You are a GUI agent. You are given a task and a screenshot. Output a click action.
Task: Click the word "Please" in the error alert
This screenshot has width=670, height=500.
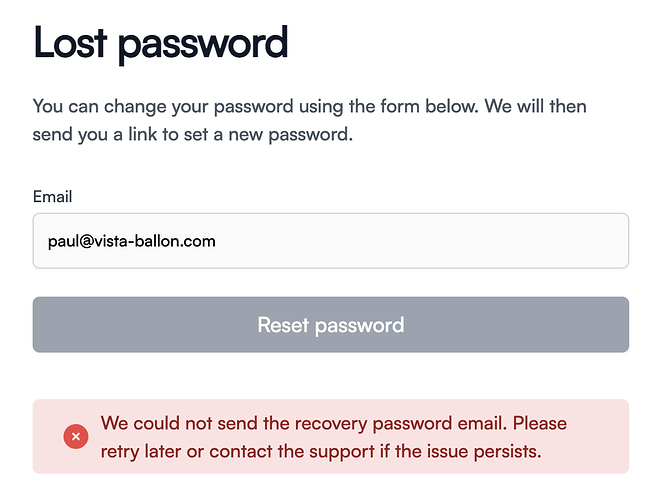[x=540, y=424]
